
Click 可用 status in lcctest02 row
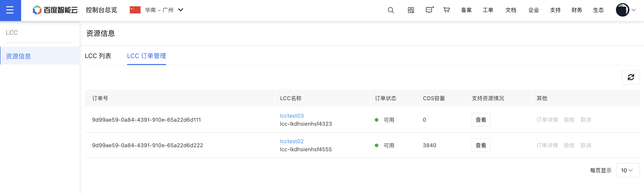389,145
